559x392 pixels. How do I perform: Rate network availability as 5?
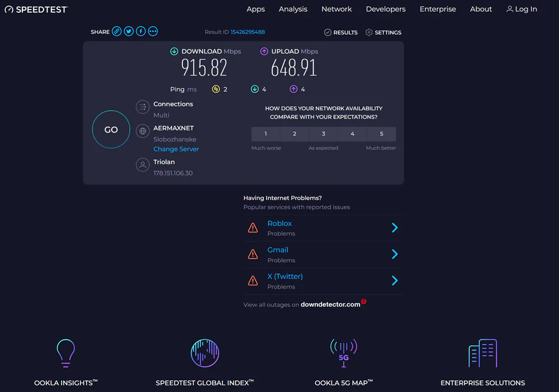381,134
